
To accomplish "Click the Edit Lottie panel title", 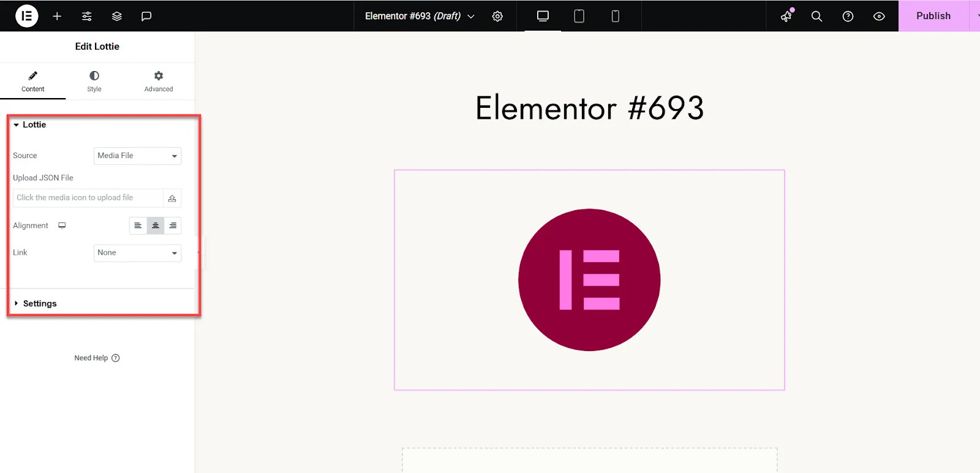I will point(97,47).
